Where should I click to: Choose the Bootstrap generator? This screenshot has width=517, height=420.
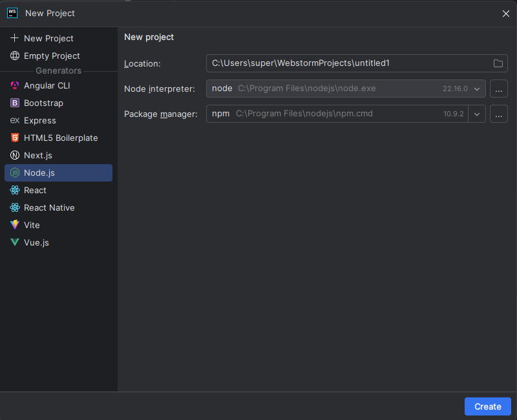click(59, 103)
